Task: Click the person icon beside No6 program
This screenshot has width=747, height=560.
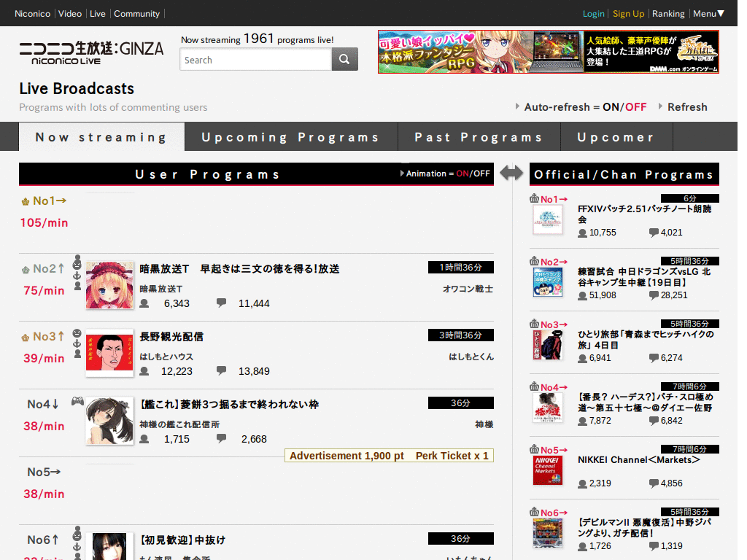Action: (77, 556)
